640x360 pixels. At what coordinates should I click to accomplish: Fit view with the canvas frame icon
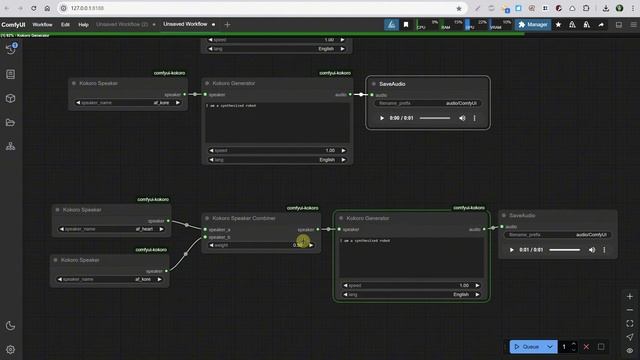tap(630, 324)
